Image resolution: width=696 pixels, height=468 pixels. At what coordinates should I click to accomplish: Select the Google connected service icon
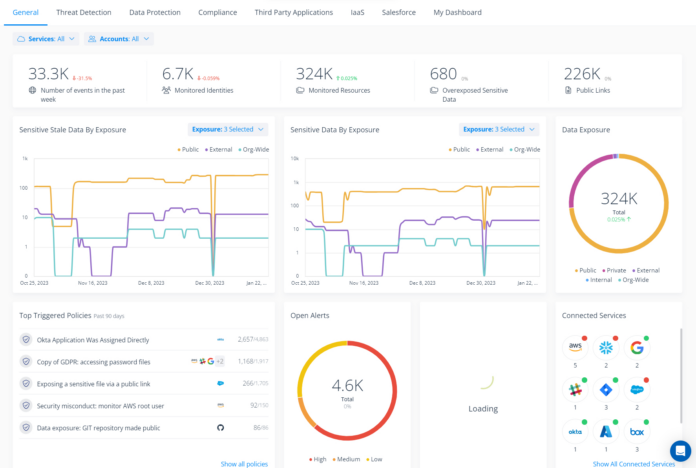tap(636, 349)
